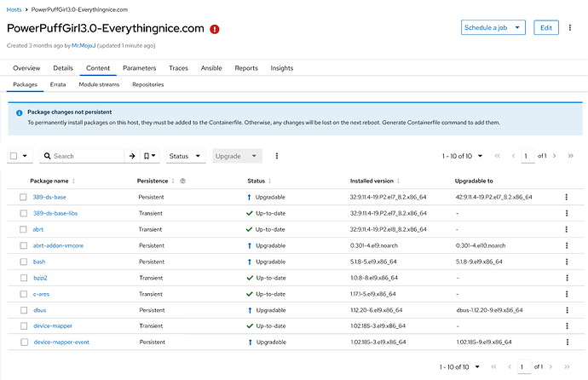Screen dimensions: 588x380
Task: Switch to the Ansible tab
Action: 211,68
